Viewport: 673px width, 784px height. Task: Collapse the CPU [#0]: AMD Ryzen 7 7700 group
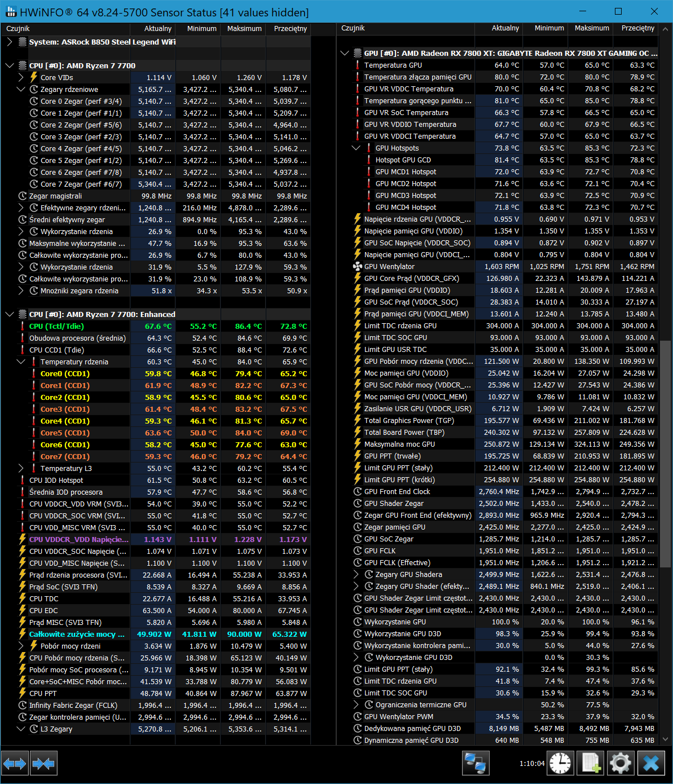point(9,65)
